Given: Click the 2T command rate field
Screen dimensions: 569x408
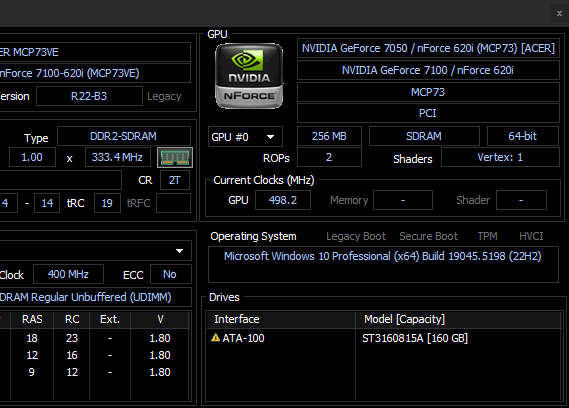Looking at the screenshot, I should [x=175, y=180].
